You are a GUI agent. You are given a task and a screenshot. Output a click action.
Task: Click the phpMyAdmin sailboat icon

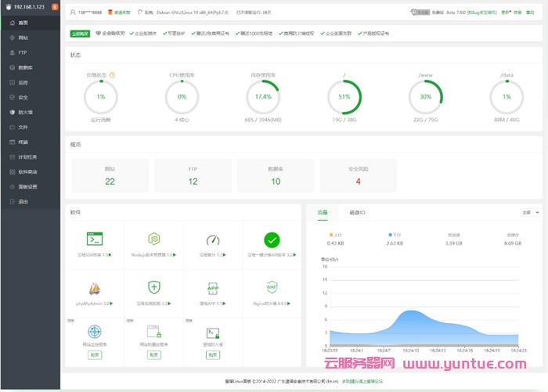coord(95,288)
